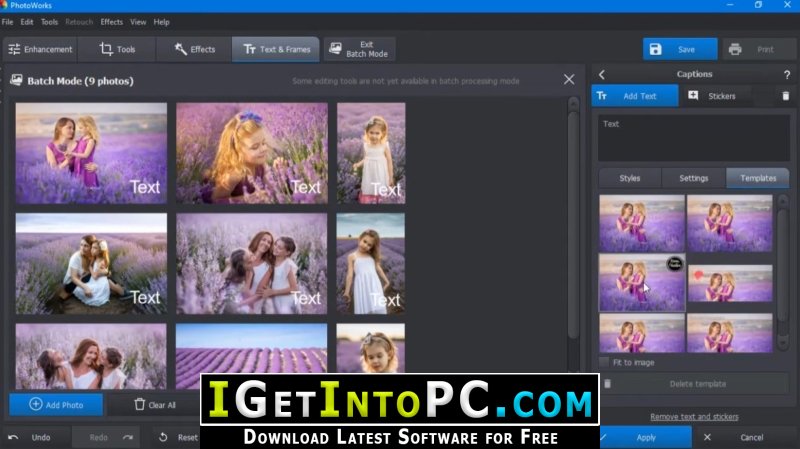Open the Effects wand tab
The image size is (800, 449).
click(194, 49)
